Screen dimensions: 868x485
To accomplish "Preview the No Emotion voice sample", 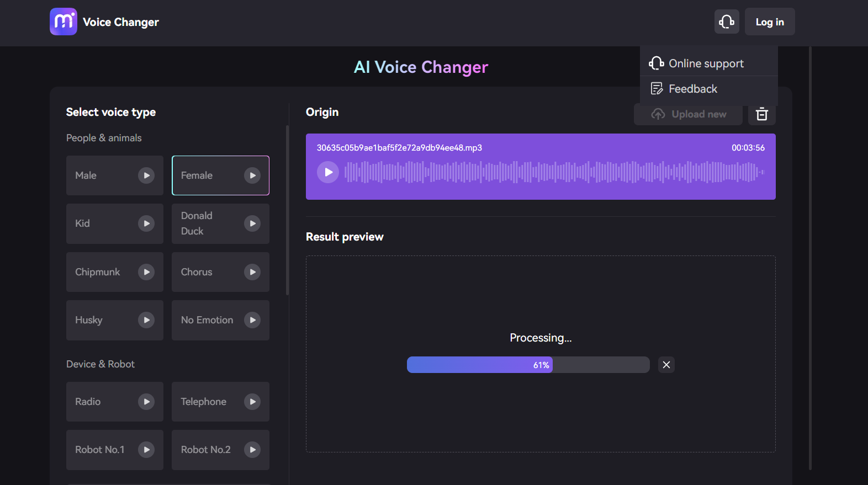I will click(x=252, y=320).
